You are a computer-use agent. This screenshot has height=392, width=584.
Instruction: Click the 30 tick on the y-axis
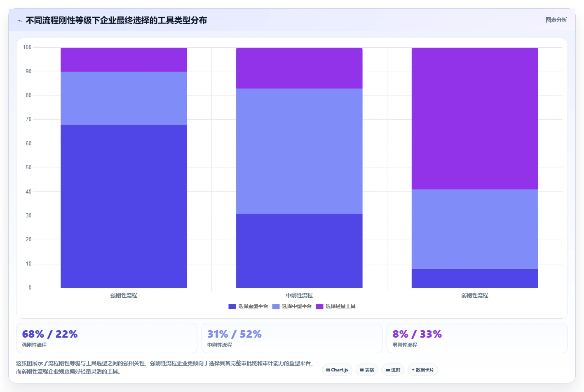28,216
